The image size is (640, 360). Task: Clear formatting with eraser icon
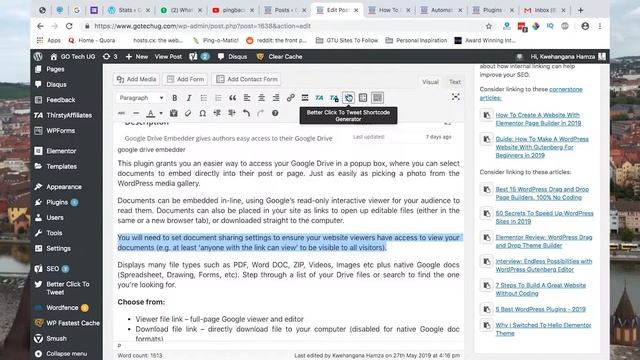[x=188, y=113]
